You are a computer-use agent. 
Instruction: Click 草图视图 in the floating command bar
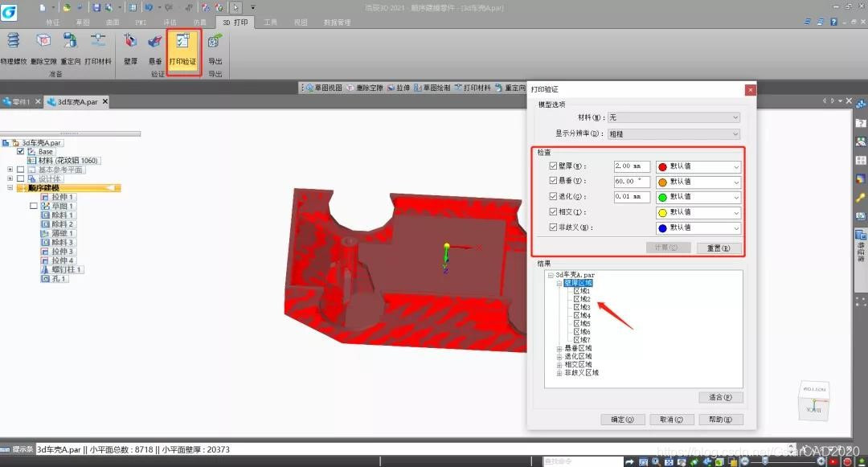(325, 88)
